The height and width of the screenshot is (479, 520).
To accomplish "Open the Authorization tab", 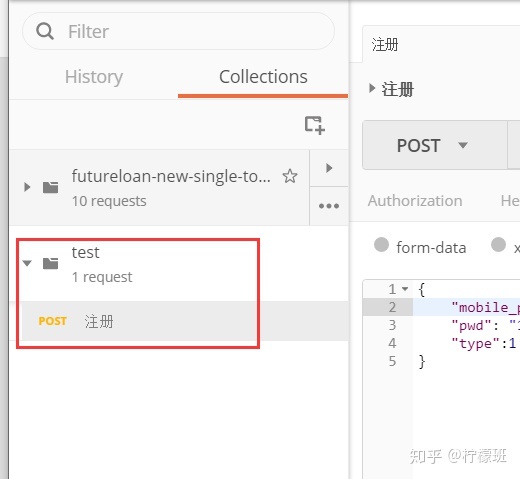I will (415, 201).
